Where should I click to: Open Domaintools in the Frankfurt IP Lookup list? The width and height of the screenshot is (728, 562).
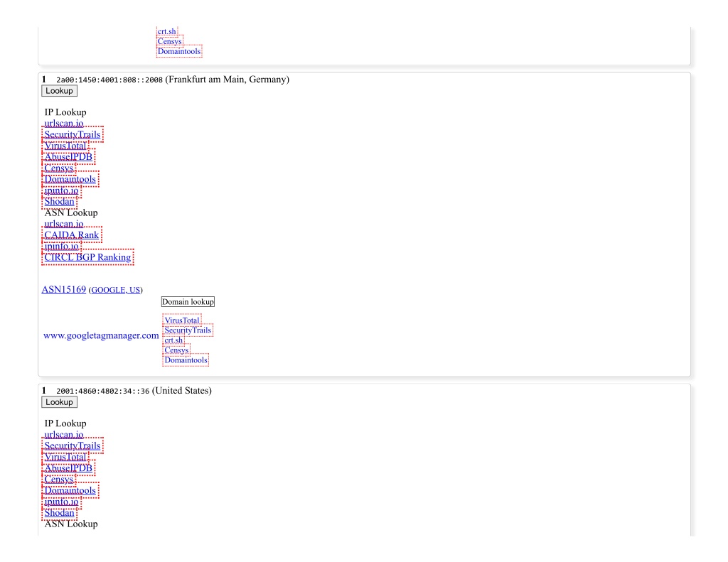click(x=70, y=179)
